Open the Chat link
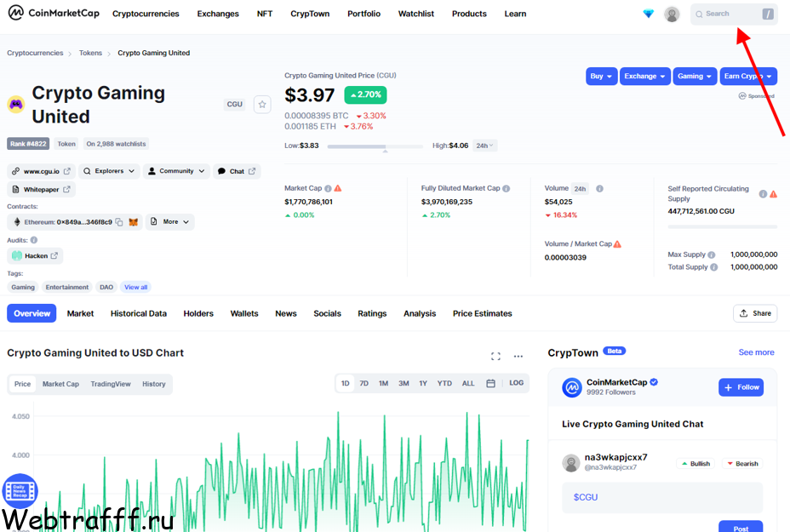Viewport: 790px width, 532px height. pos(237,171)
